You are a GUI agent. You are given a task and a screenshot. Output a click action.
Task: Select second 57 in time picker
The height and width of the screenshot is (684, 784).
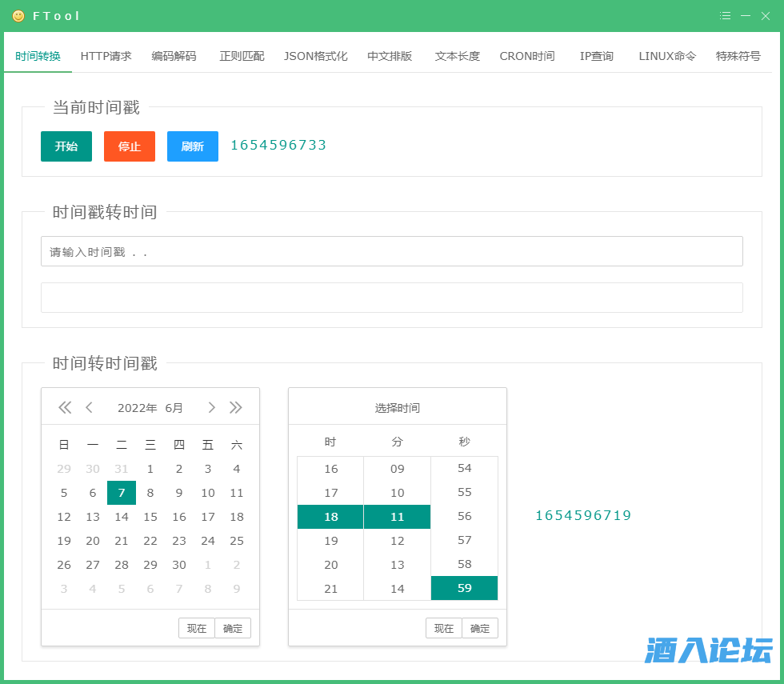[x=464, y=540]
